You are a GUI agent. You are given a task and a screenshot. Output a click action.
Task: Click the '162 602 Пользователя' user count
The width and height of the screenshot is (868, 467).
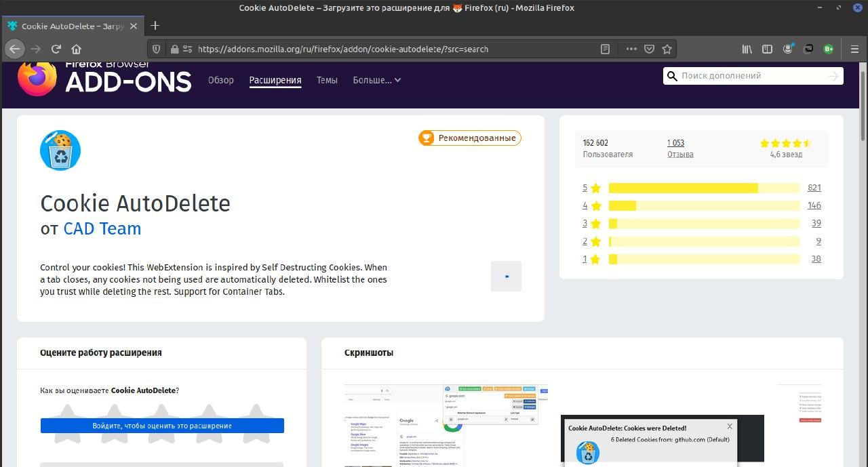[x=608, y=148]
